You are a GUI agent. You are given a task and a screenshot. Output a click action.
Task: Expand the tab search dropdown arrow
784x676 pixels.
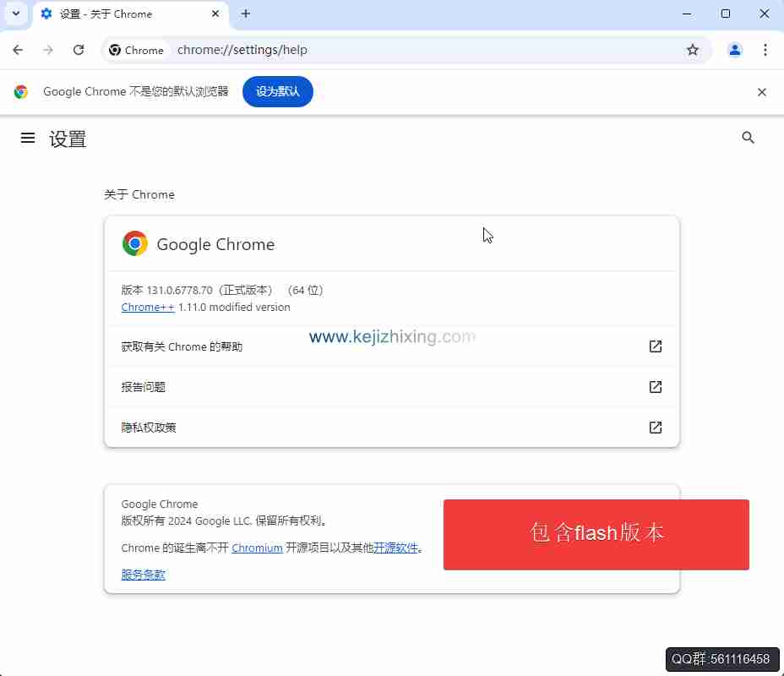tap(16, 14)
